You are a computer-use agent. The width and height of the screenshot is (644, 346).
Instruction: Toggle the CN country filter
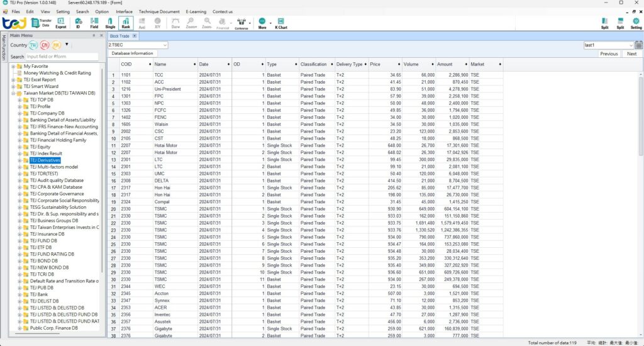(45, 45)
